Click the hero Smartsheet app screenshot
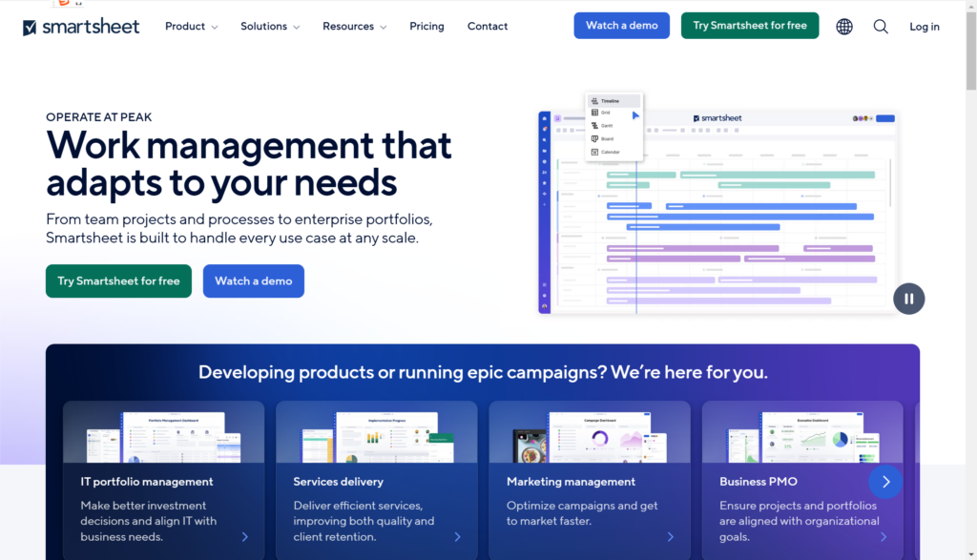 click(717, 212)
